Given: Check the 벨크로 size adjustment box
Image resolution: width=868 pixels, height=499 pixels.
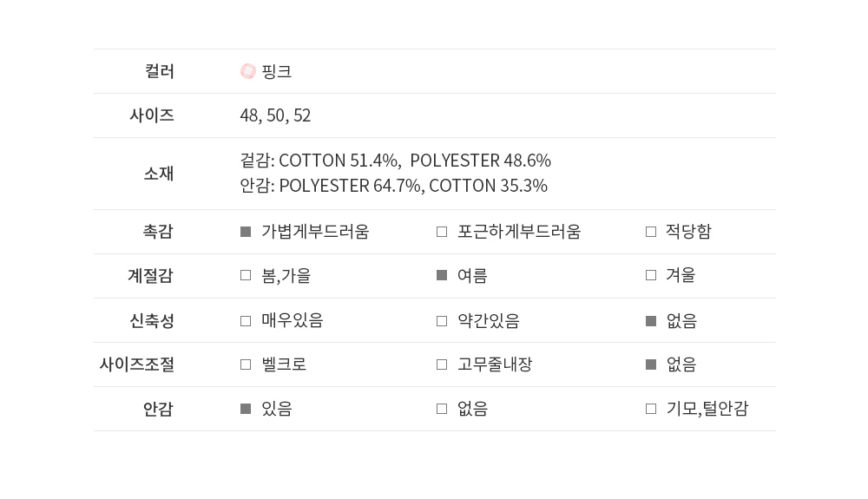Looking at the screenshot, I should point(246,364).
